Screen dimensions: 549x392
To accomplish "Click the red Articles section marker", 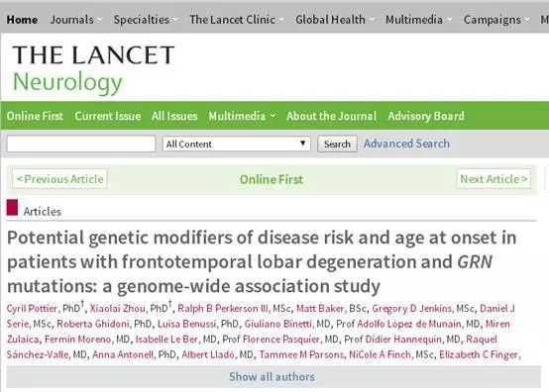I will (x=12, y=207).
